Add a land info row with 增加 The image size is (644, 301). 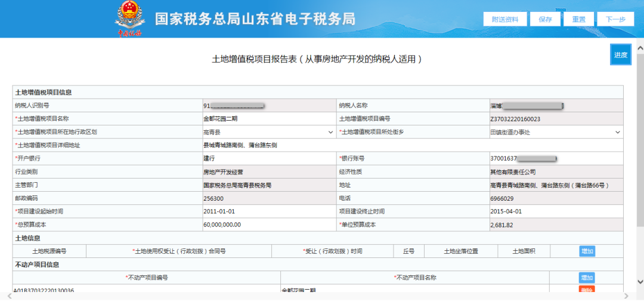click(x=587, y=251)
